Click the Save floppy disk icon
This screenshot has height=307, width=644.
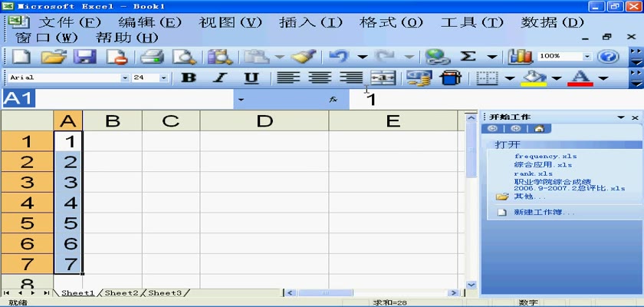click(x=84, y=57)
